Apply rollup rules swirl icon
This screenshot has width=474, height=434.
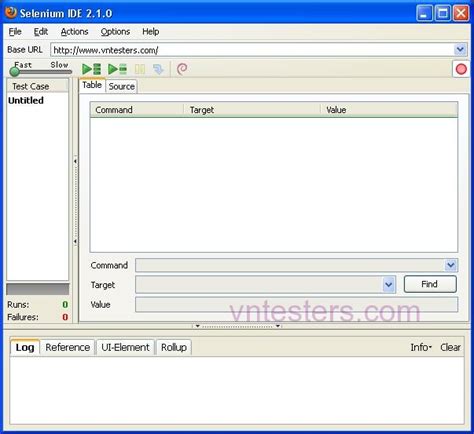[182, 69]
